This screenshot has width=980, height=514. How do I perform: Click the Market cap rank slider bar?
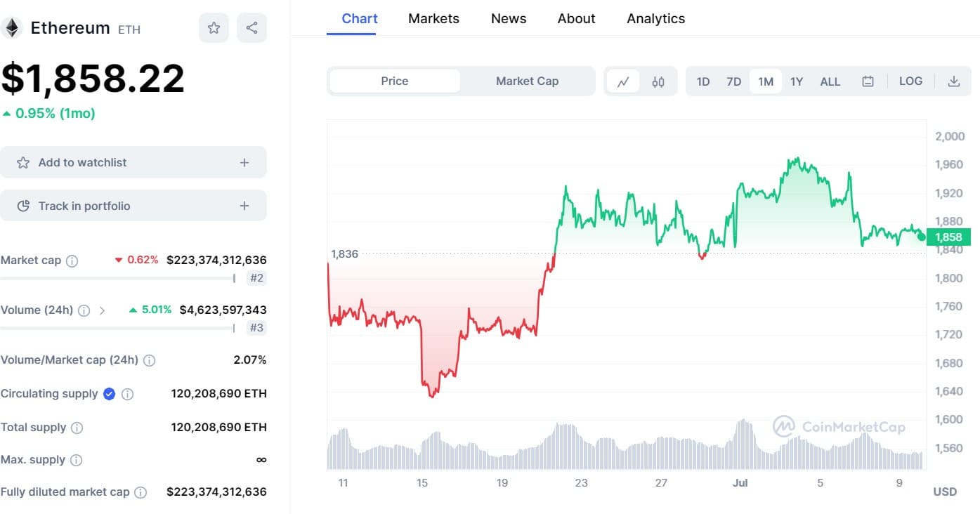[118, 278]
